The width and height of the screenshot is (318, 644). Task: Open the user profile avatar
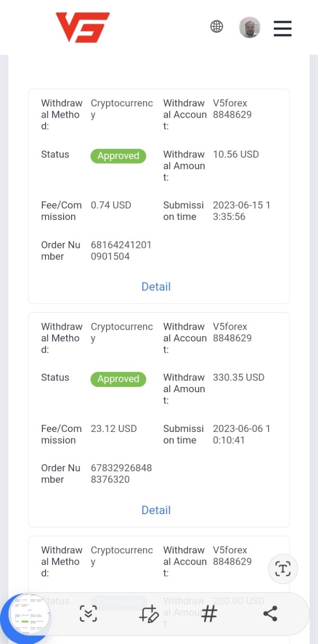(x=250, y=28)
